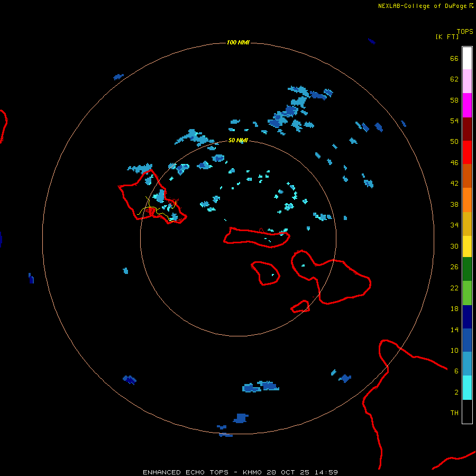The height and width of the screenshot is (476, 476).
Task: Click the red Honolulu marker inside Oahu
Action: click(x=151, y=211)
